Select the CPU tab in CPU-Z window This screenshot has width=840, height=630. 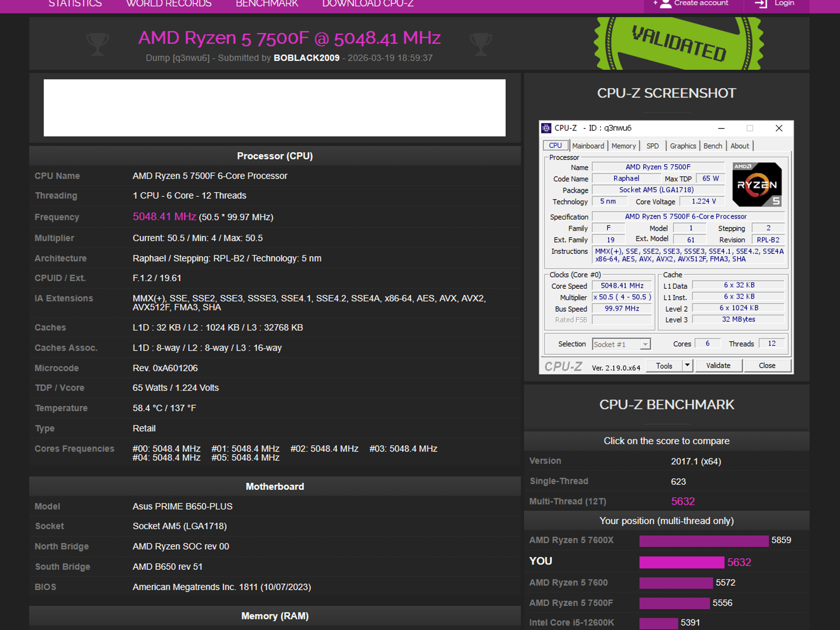[x=555, y=146]
